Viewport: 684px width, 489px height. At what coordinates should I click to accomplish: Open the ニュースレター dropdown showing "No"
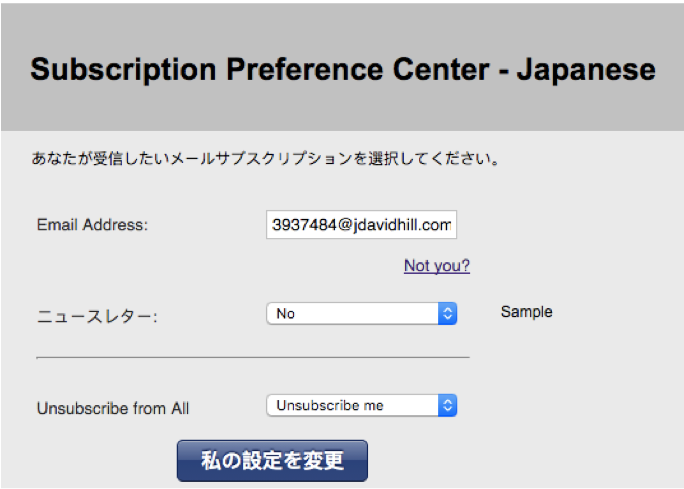point(352,314)
